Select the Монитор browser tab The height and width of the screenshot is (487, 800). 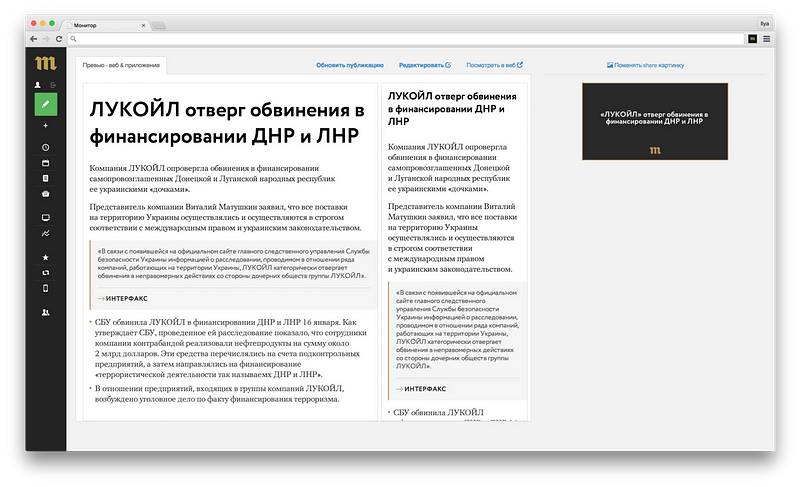click(105, 25)
